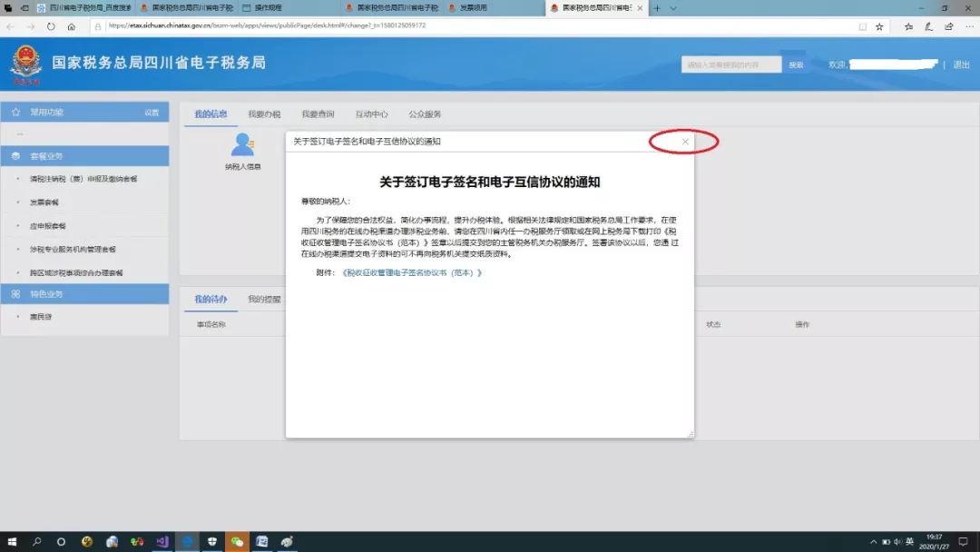The width and height of the screenshot is (980, 552).
Task: Switch to the 我要查询 tab
Action: (x=318, y=114)
